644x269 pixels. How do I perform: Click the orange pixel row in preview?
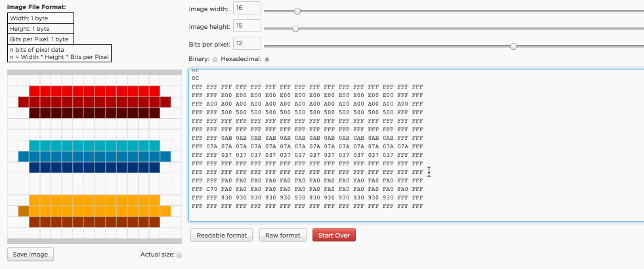[95, 200]
